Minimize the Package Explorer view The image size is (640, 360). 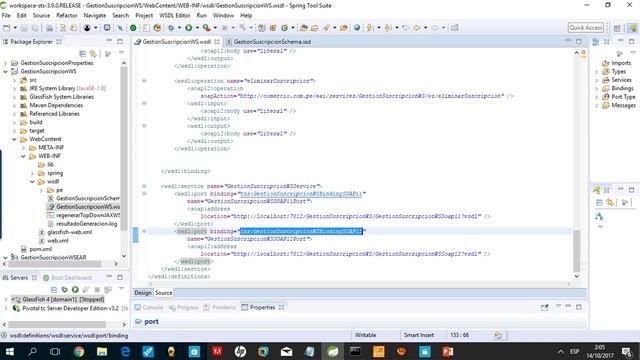[109, 41]
